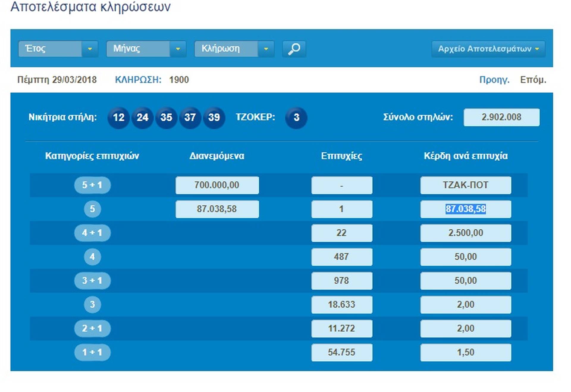Click the 1 + 1 category badge
Image resolution: width=571 pixels, height=392 pixels.
tap(92, 352)
